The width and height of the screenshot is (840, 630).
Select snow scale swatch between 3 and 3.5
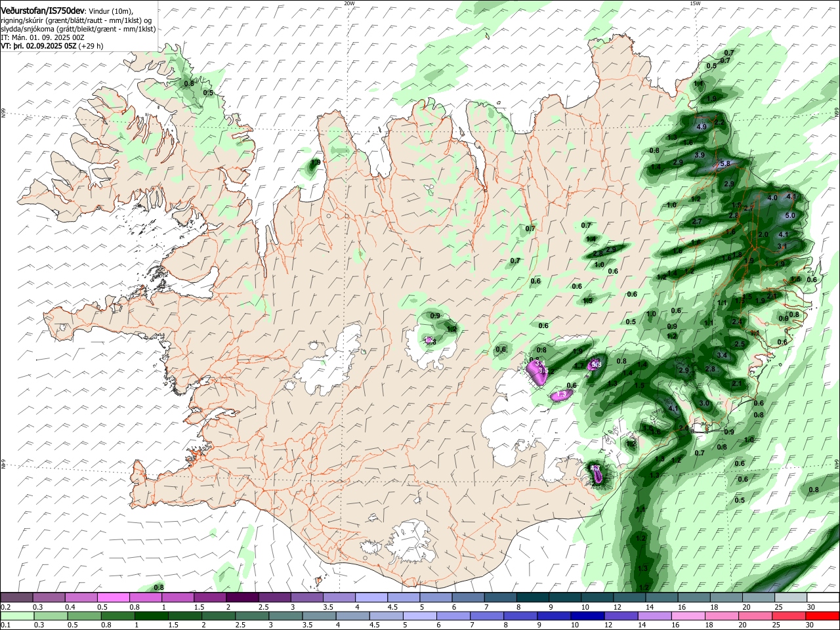pos(306,597)
